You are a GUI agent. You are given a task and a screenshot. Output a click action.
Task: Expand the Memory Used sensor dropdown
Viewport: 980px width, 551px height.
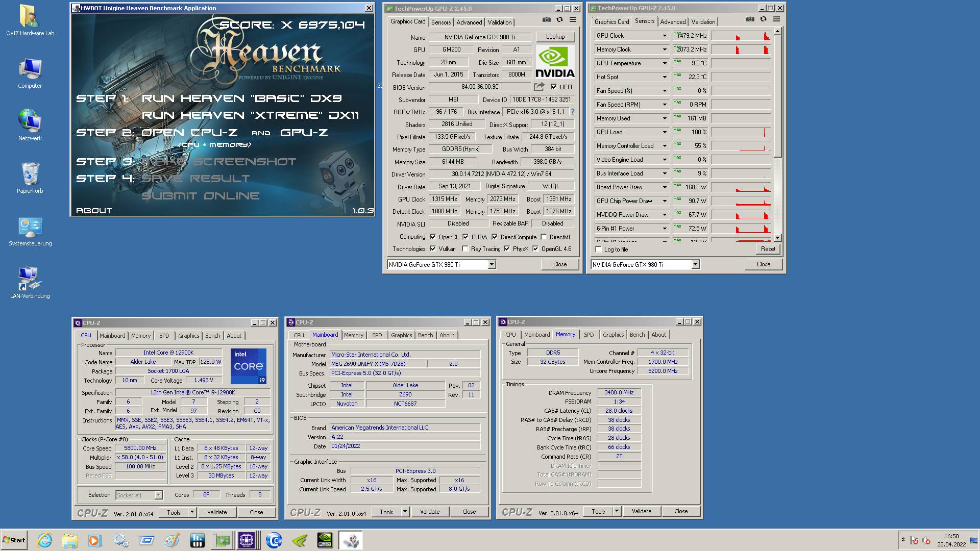(665, 118)
